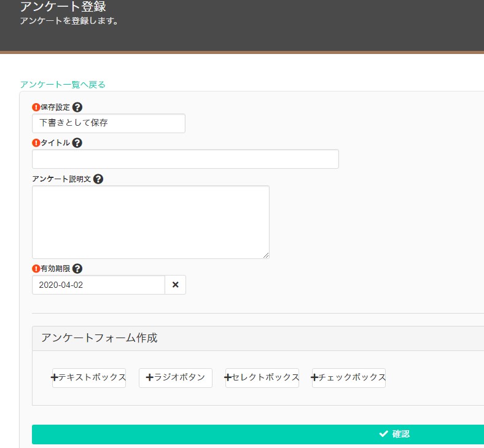The image size is (484, 448).
Task: Click the required mark beside 有効期限
Action: coord(36,269)
